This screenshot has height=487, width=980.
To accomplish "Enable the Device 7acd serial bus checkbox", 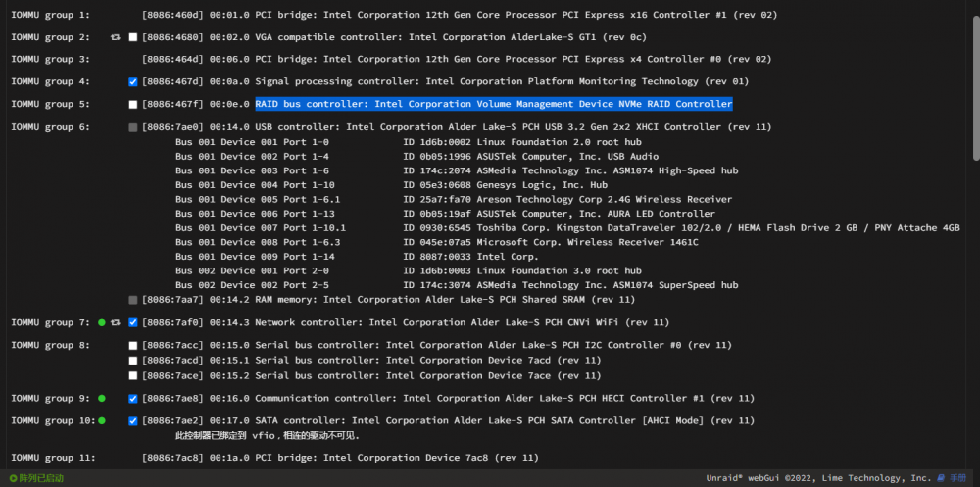I will coord(133,361).
